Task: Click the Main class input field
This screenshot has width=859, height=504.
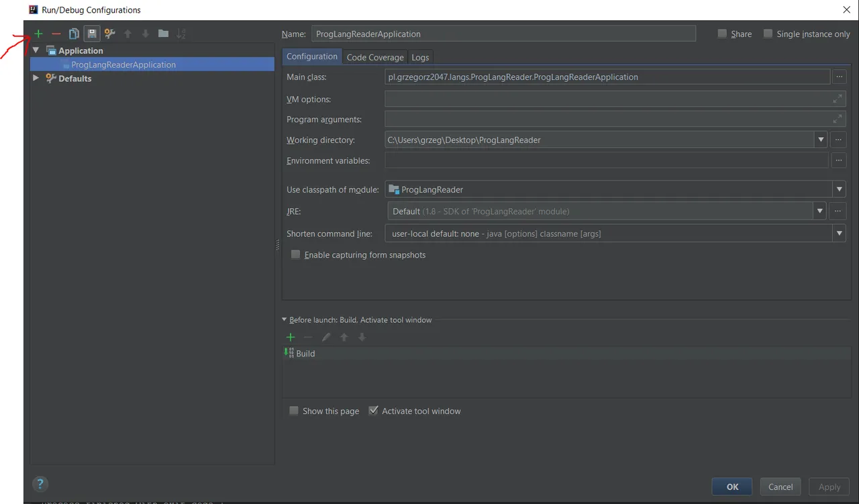Action: pyautogui.click(x=607, y=77)
